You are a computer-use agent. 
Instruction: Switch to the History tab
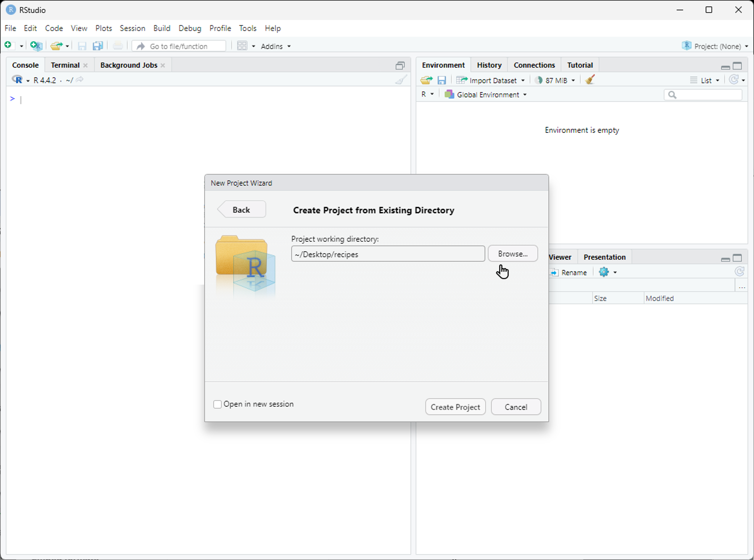489,65
